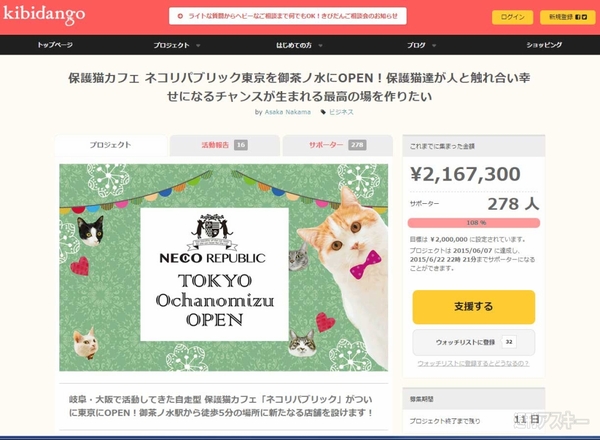
Task: Click the notice icon in announcement banner
Action: click(180, 16)
